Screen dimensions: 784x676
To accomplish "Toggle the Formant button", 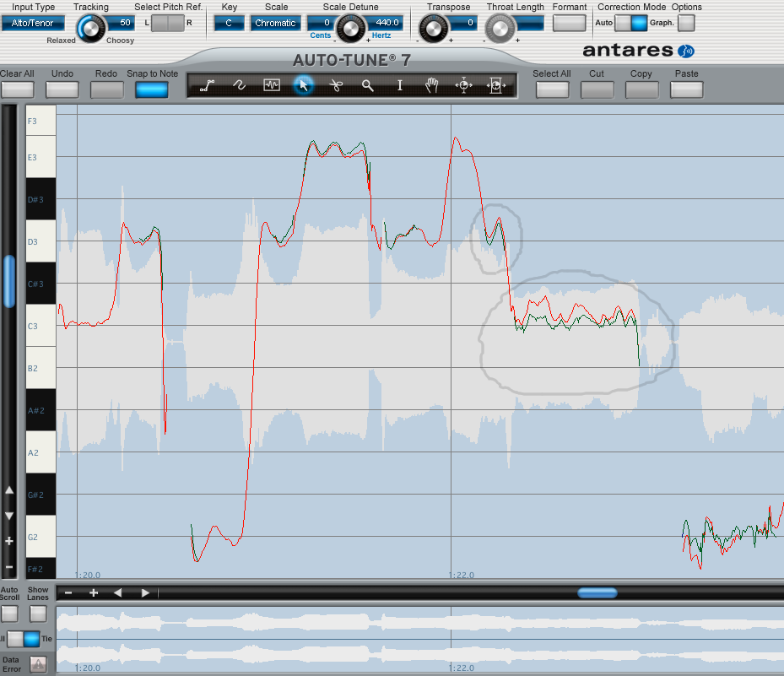I will pos(569,23).
